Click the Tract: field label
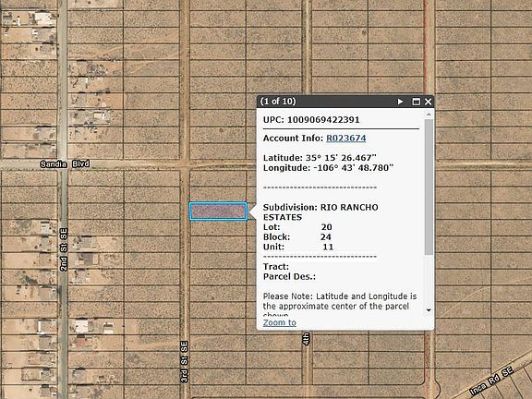 (x=276, y=267)
